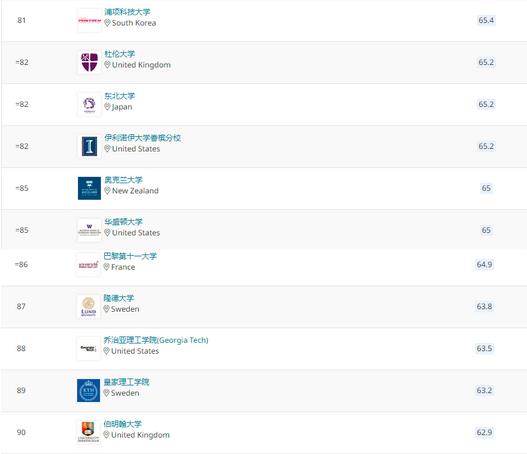Viewport: 527px width, 454px height.
Task: Click Sweden label under 隆德大学
Action: pos(125,309)
